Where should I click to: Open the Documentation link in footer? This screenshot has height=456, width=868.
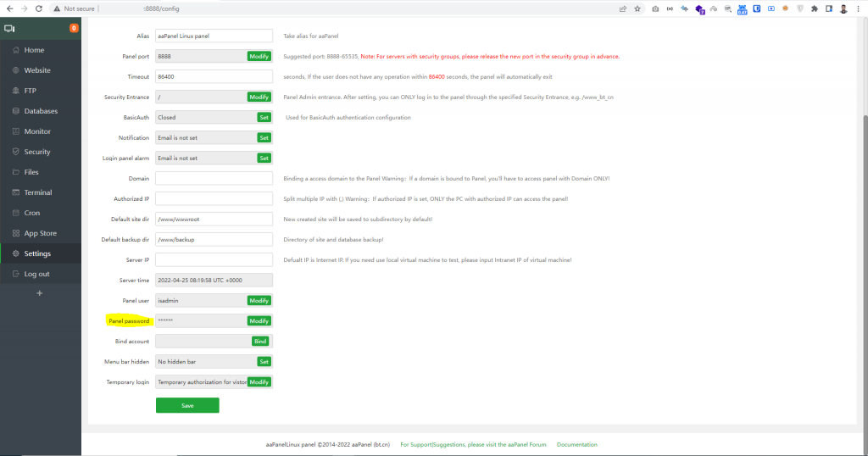pyautogui.click(x=576, y=444)
